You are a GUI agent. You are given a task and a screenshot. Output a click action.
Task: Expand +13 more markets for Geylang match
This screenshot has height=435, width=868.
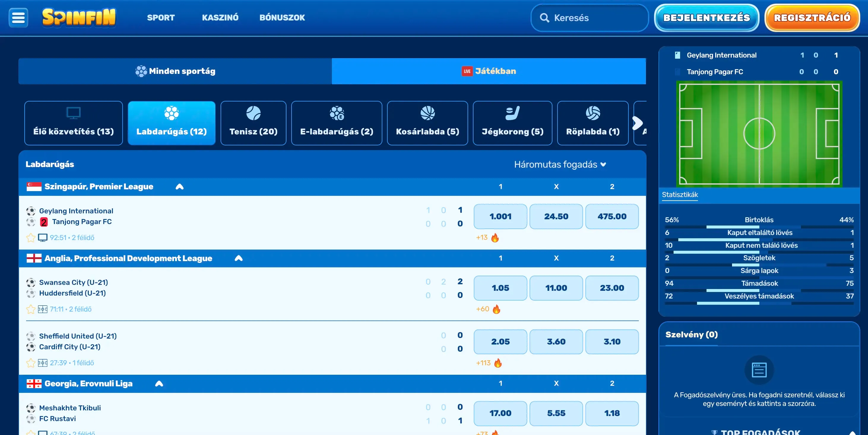coord(482,238)
